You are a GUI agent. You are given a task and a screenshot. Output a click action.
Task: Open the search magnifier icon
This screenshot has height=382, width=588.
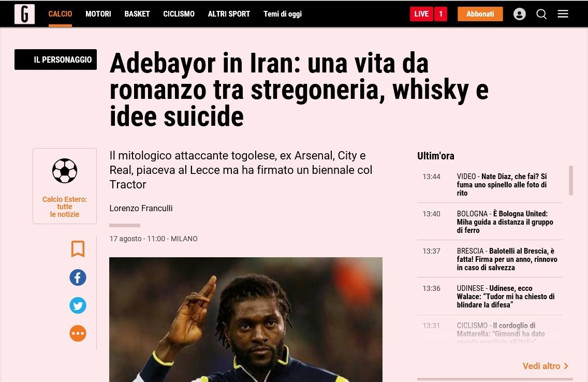(541, 14)
